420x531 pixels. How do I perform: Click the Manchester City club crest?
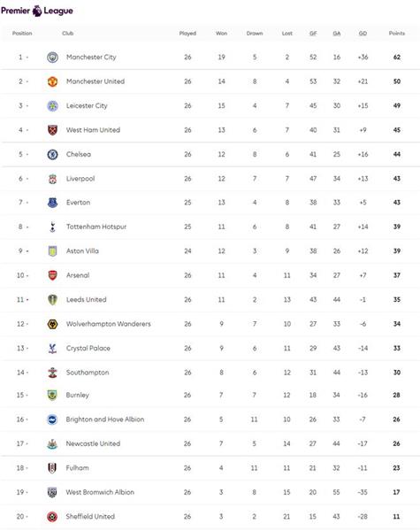[52, 58]
